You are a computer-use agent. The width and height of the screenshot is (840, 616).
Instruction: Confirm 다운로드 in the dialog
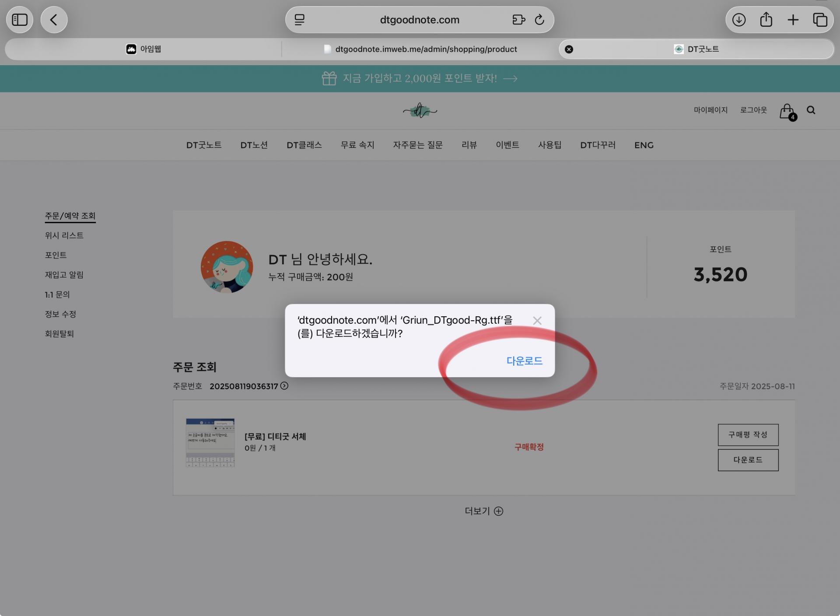pos(524,361)
